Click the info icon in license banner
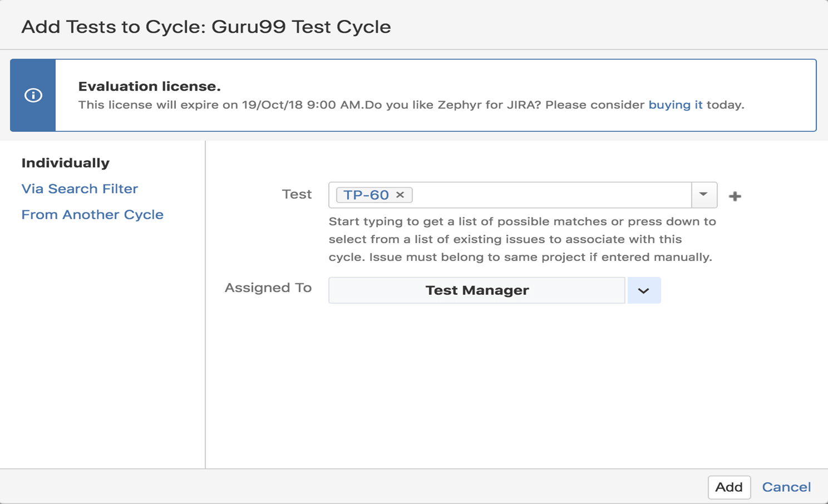The width and height of the screenshot is (828, 504). pos(33,95)
